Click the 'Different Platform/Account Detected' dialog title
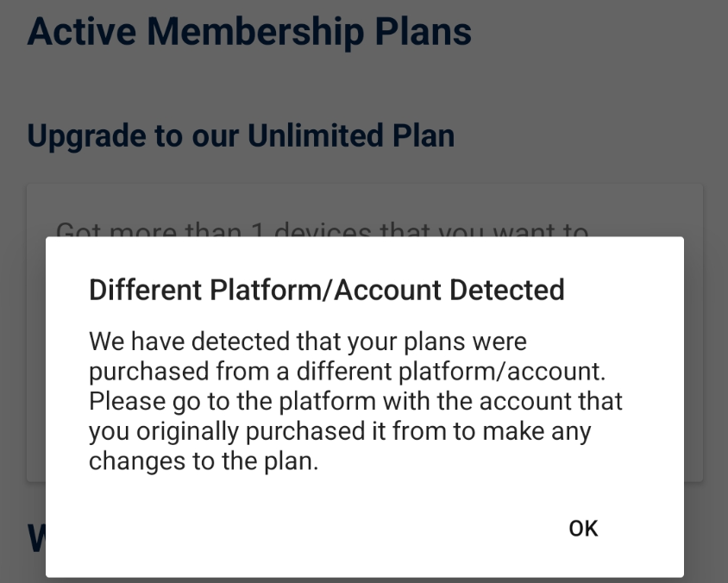This screenshot has width=728, height=583. pos(326,290)
